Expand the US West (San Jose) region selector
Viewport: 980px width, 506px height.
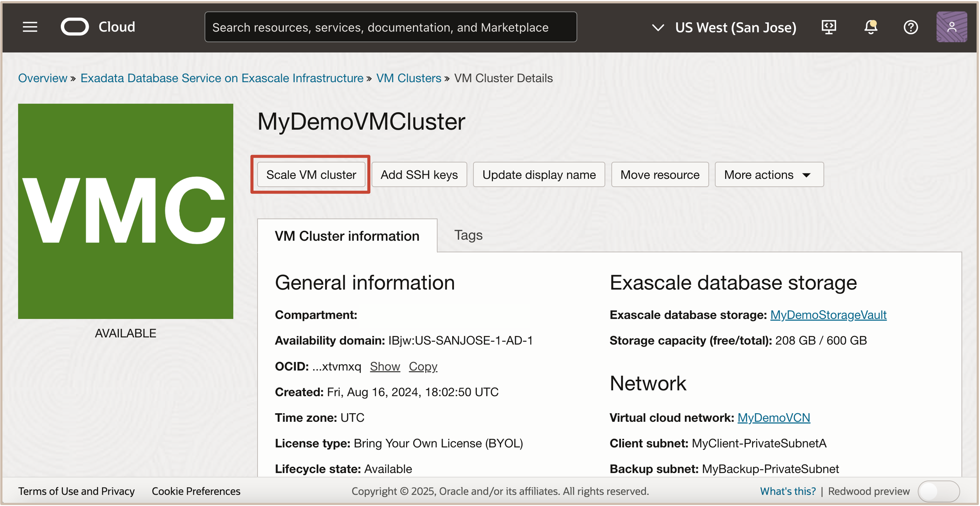pyautogui.click(x=724, y=27)
